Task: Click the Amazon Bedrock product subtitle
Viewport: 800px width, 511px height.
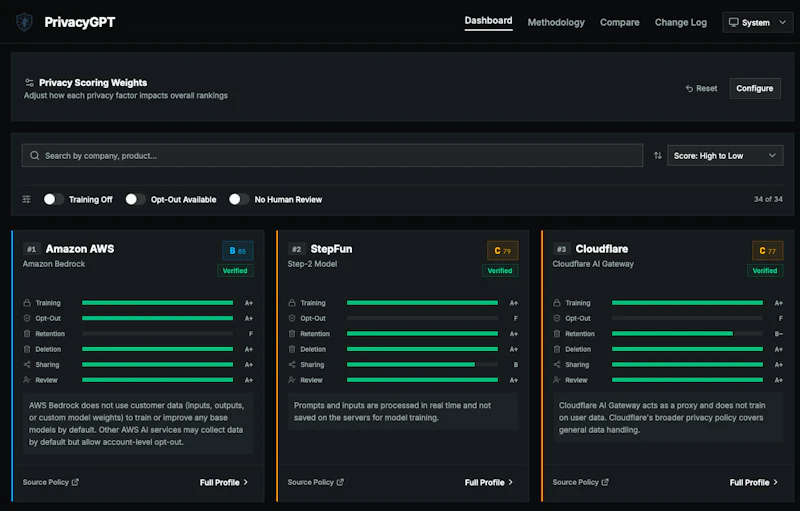Action: (x=54, y=264)
